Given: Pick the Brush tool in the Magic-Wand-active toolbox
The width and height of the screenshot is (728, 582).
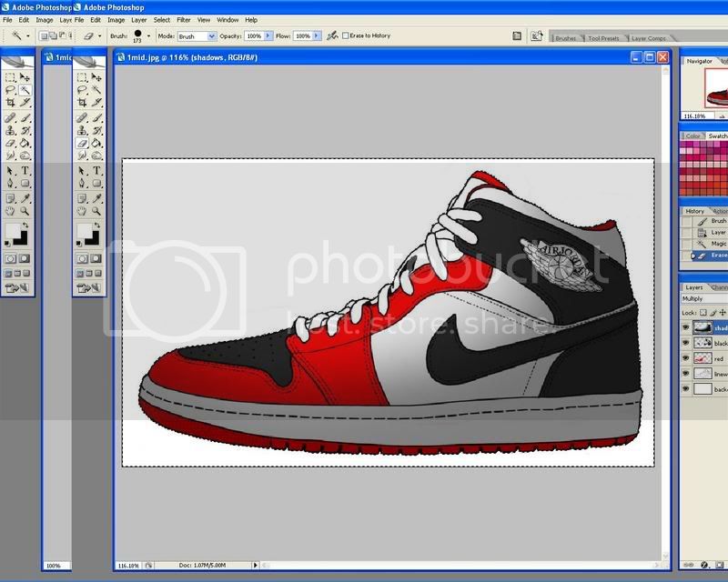Looking at the screenshot, I should click(x=25, y=118).
